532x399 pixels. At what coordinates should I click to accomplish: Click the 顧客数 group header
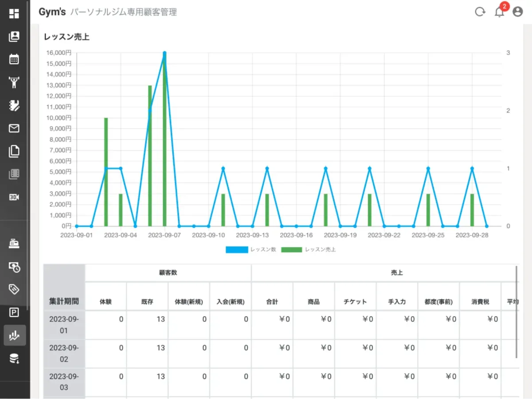[168, 273]
